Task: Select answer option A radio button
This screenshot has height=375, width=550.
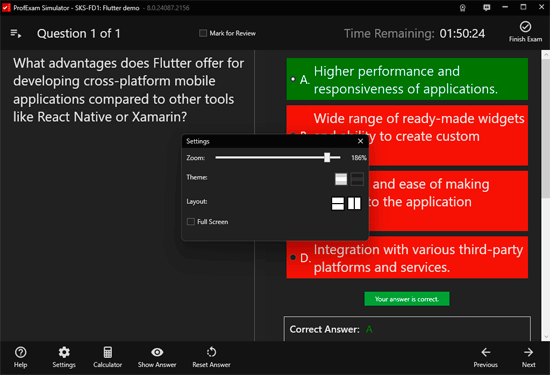Action: 293,79
